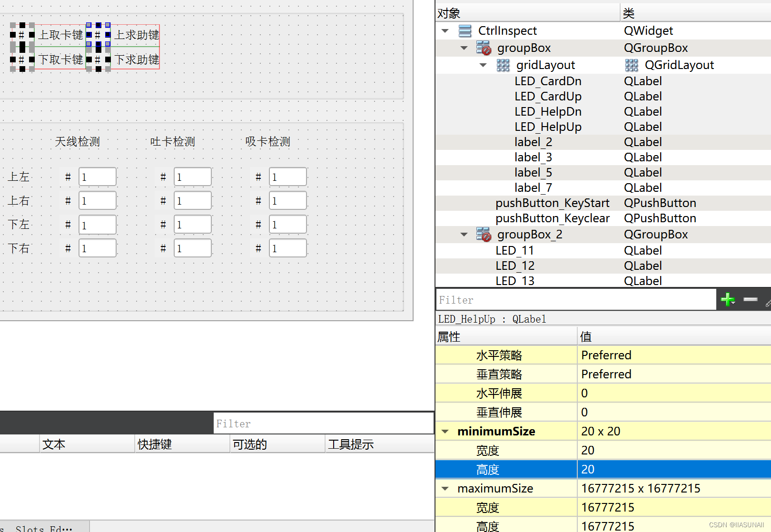Screen dimensions: 771x532
Task: Select LED_CardUp in object tree
Action: pyautogui.click(x=548, y=97)
